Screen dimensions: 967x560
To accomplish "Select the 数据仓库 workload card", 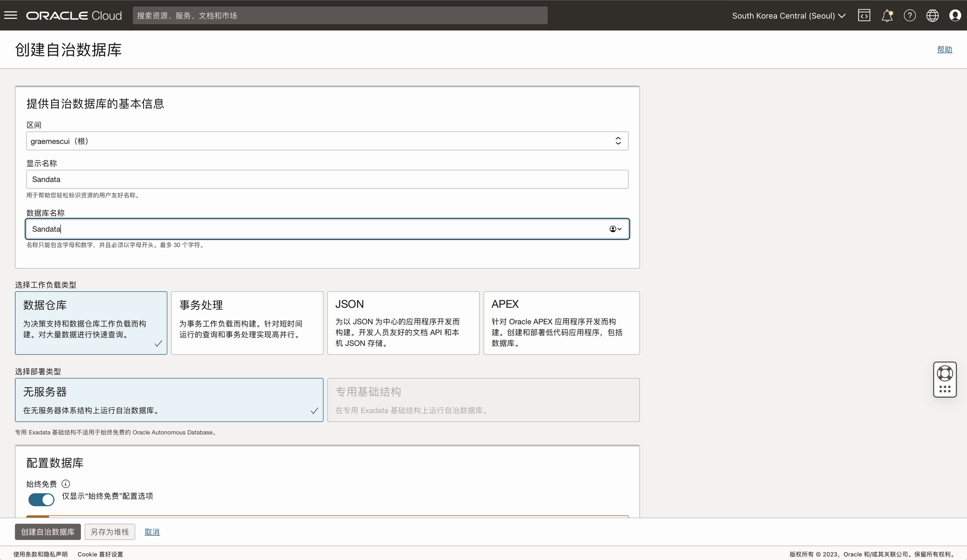I will click(x=91, y=323).
